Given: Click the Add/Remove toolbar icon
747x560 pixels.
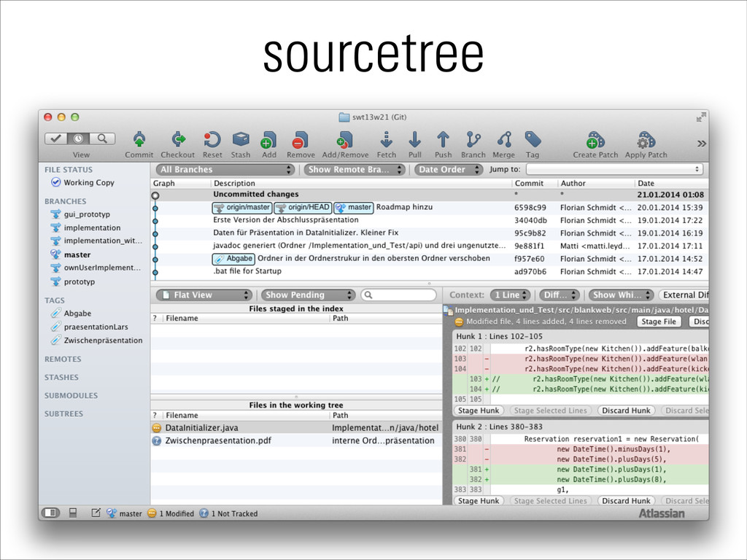Looking at the screenshot, I should [x=345, y=140].
